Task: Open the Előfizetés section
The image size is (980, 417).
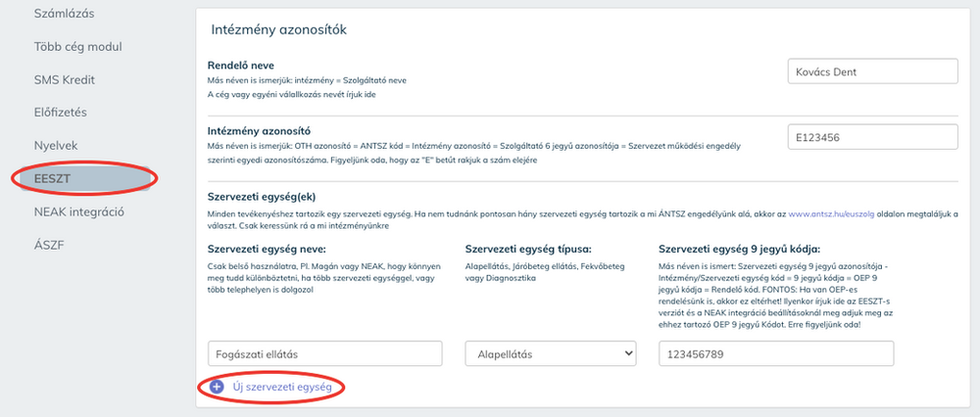Action: tap(61, 112)
